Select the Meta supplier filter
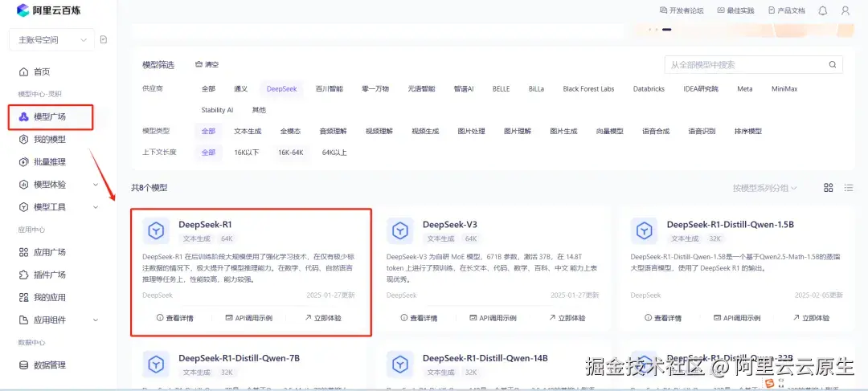The image size is (868, 391). pyautogui.click(x=744, y=89)
